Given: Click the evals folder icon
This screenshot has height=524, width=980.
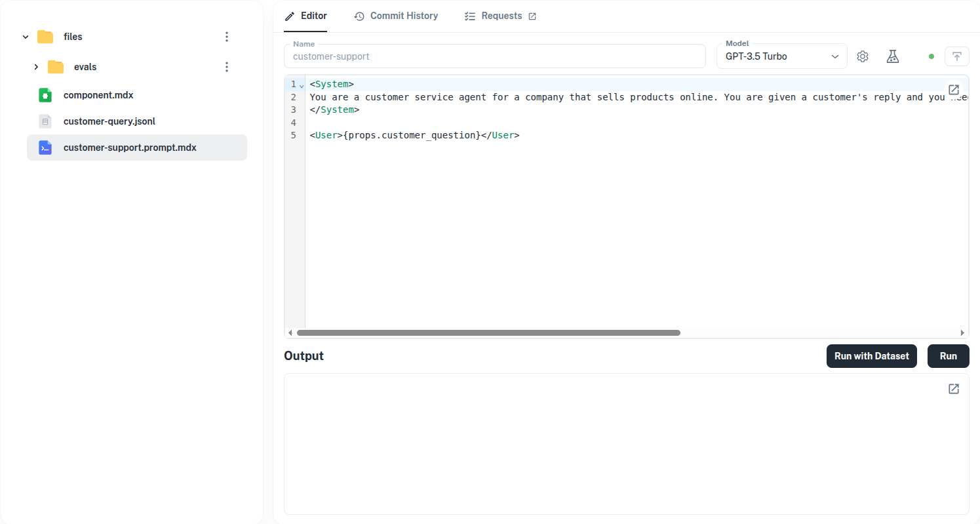Looking at the screenshot, I should (56, 67).
